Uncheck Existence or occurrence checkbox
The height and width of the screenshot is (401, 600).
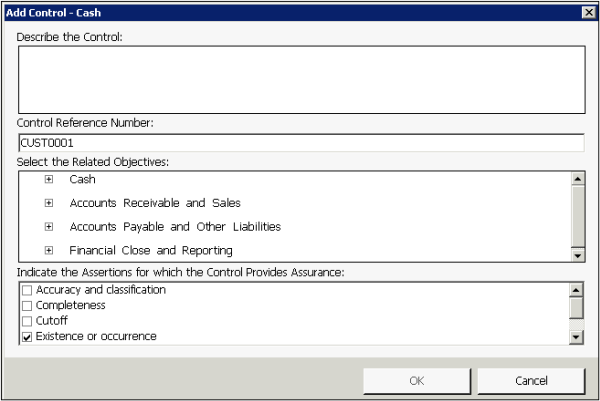(x=27, y=337)
